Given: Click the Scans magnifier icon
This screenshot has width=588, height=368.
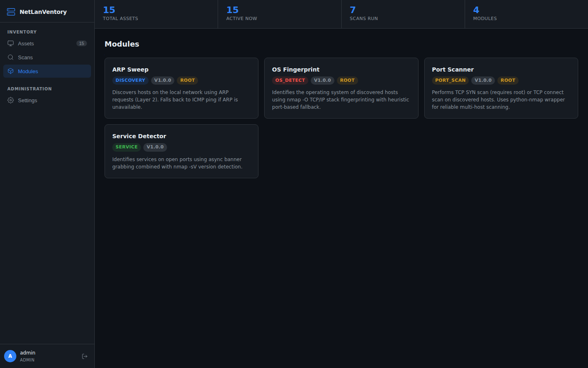Looking at the screenshot, I should (x=11, y=57).
